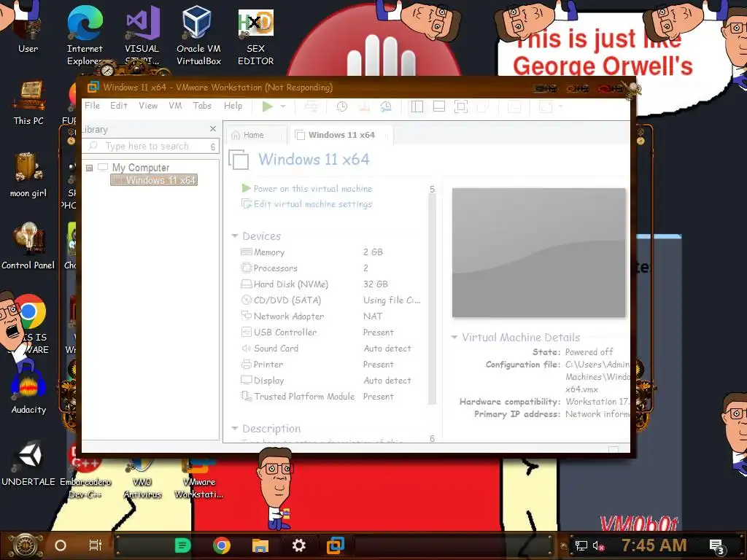Viewport: 747px width, 560px height.
Task: Collapse the Devices section
Action: tap(234, 236)
